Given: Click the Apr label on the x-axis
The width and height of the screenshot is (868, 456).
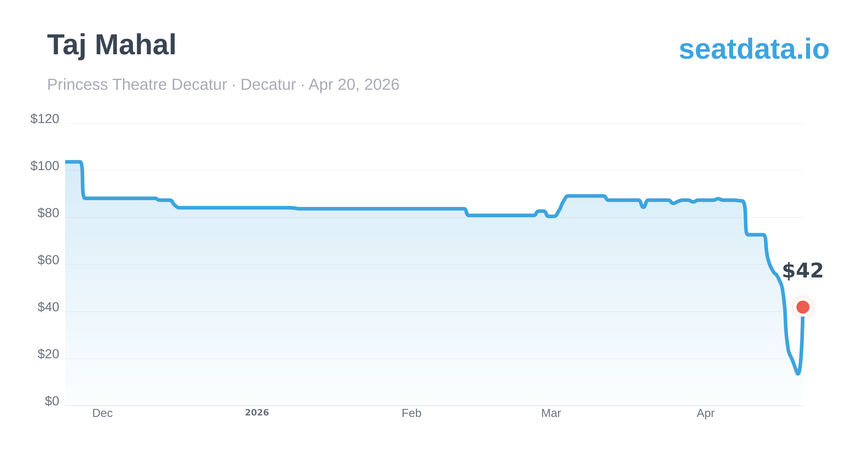Looking at the screenshot, I should (705, 413).
